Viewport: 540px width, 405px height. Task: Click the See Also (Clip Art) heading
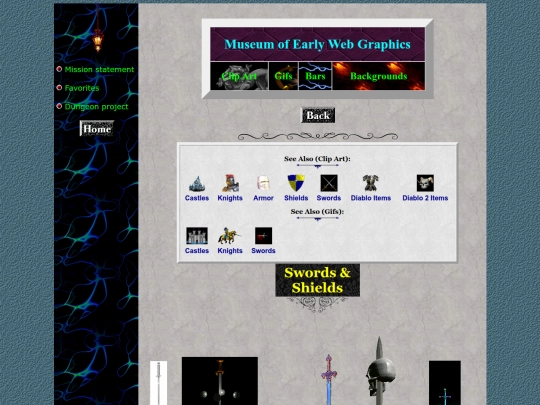(317, 159)
